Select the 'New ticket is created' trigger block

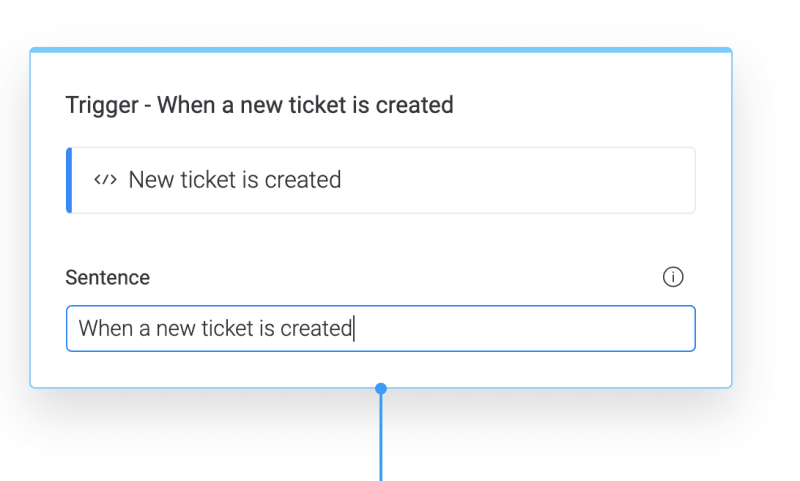(x=380, y=180)
